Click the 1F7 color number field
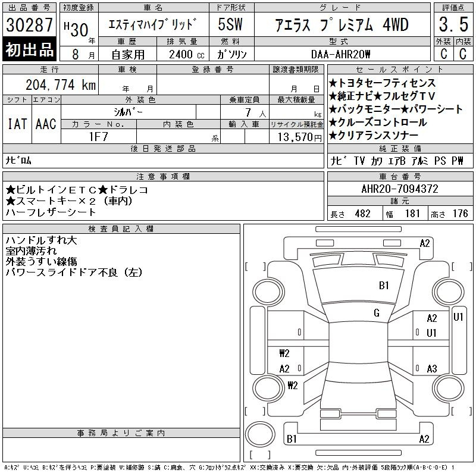 point(98,136)
